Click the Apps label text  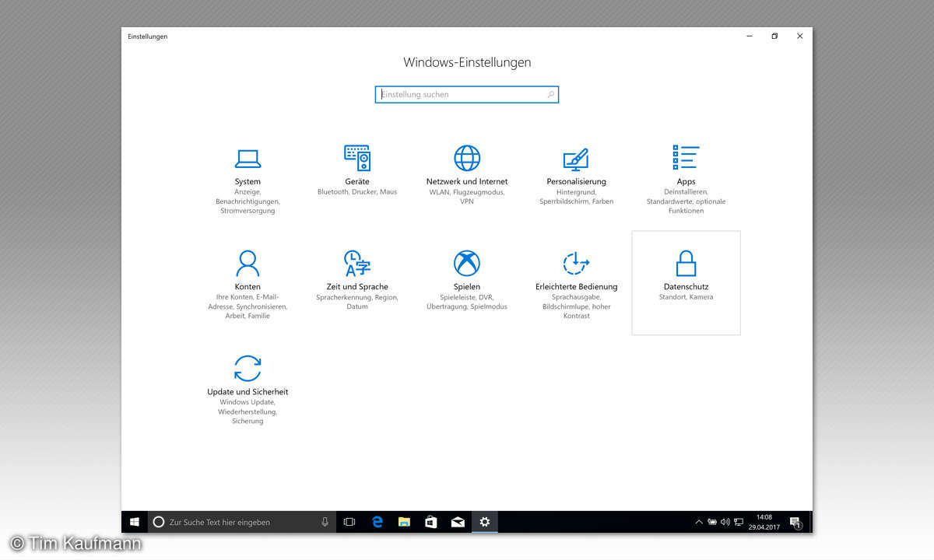click(x=686, y=182)
